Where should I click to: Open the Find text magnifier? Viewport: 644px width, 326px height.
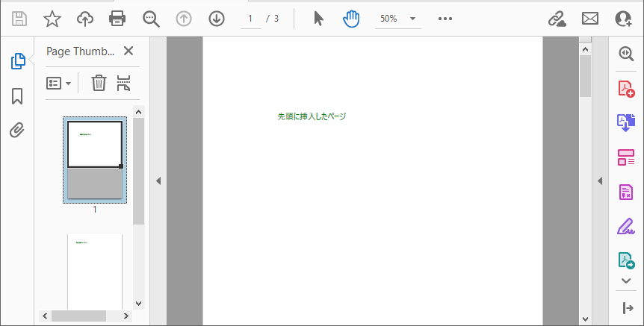click(151, 19)
